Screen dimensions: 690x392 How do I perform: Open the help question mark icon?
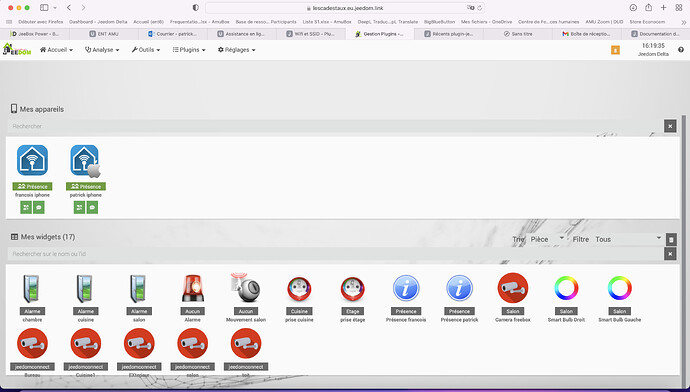[x=681, y=50]
